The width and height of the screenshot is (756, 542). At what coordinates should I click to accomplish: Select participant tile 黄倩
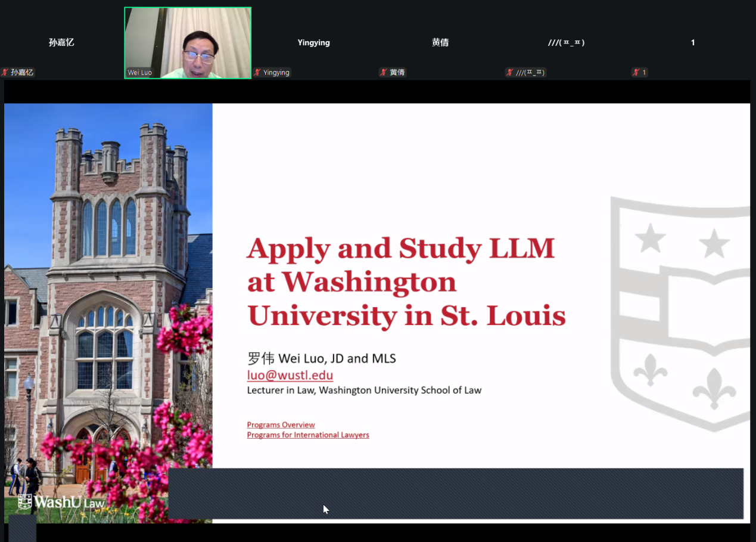(440, 43)
